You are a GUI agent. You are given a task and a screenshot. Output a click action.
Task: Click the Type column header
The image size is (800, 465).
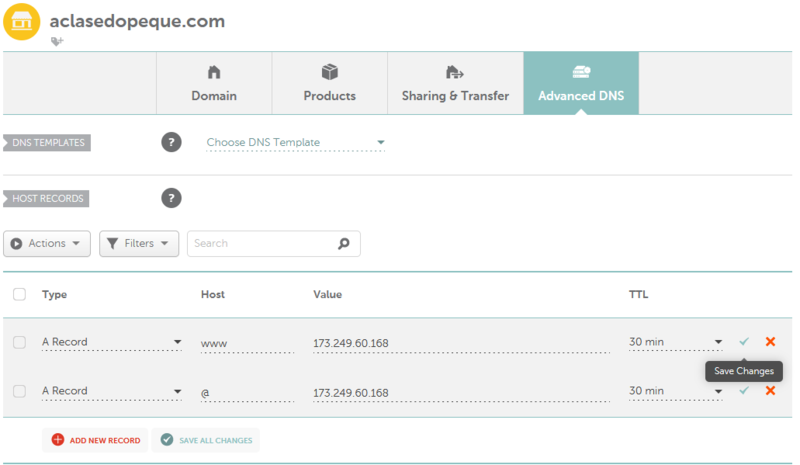pyautogui.click(x=55, y=295)
